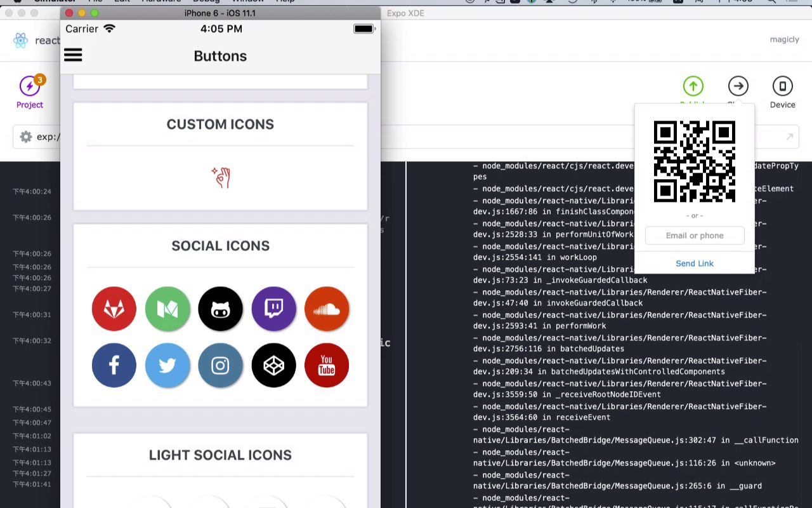The width and height of the screenshot is (812, 508).
Task: Click the React logo in Expo XDE
Action: click(20, 41)
